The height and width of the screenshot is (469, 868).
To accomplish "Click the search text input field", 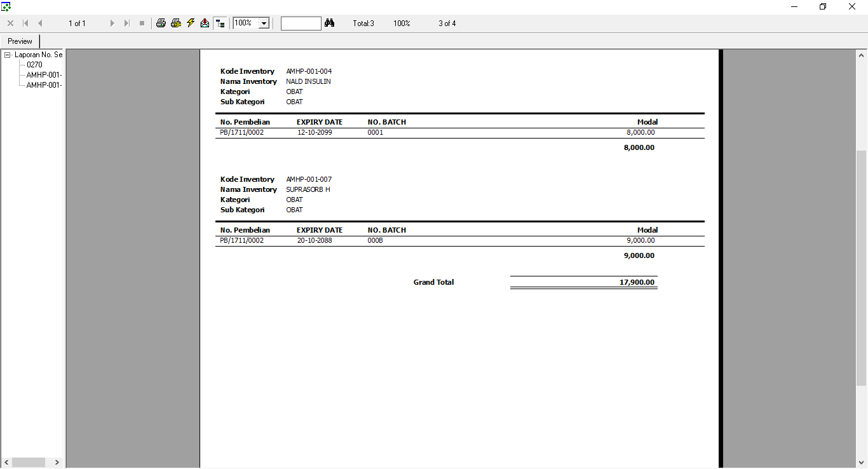I will pos(301,24).
